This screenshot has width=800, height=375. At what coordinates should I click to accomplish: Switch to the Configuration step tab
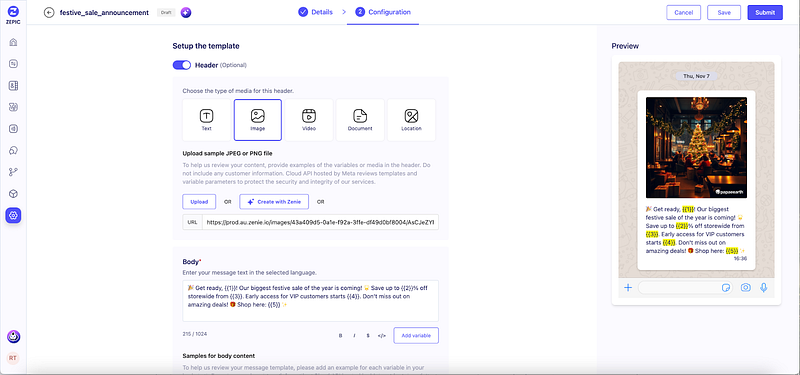pos(383,12)
